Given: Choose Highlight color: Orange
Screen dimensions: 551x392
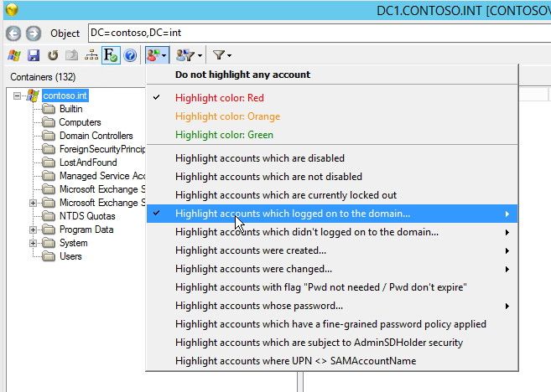Looking at the screenshot, I should (x=332, y=116).
